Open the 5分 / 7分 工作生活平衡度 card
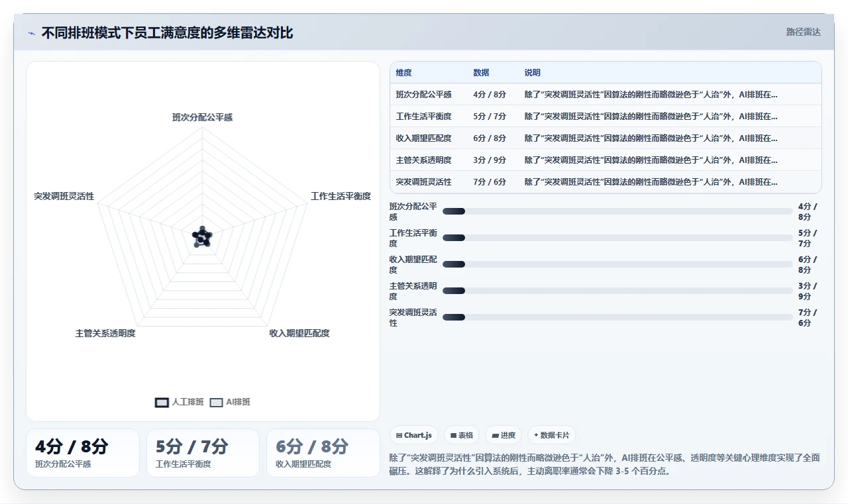Image resolution: width=848 pixels, height=504 pixels. (x=203, y=453)
